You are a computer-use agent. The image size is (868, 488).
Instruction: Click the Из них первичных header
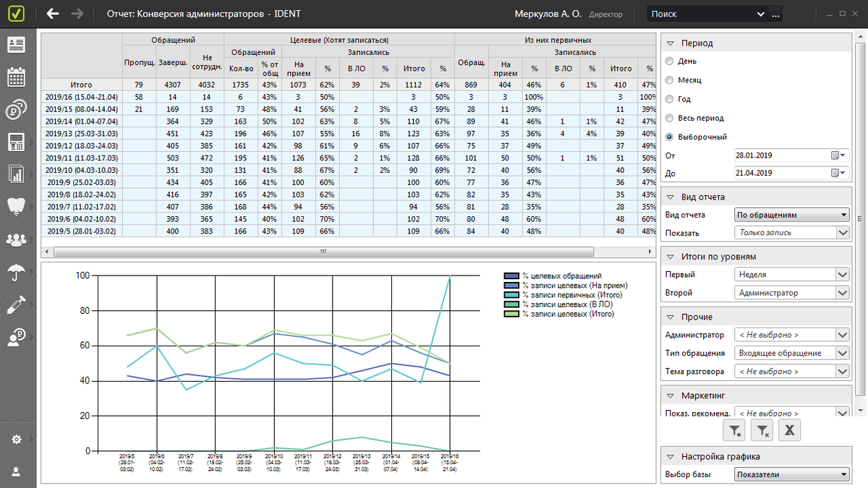(x=557, y=40)
